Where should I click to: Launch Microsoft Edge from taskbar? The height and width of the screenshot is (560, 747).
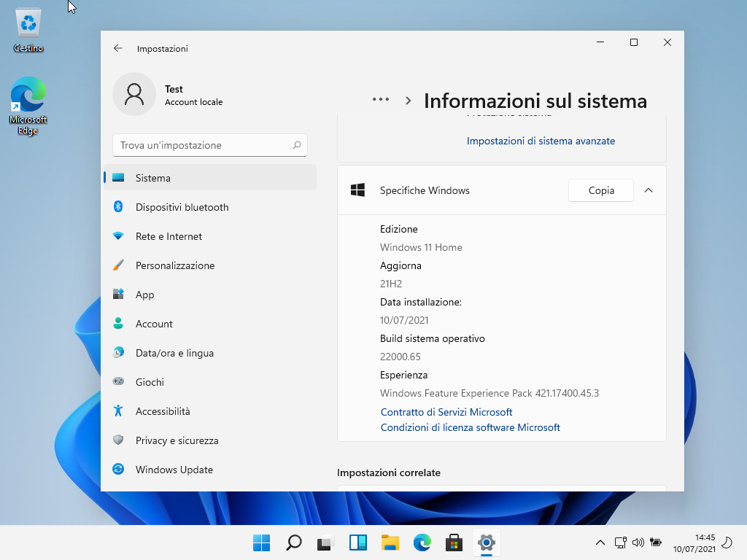422,542
